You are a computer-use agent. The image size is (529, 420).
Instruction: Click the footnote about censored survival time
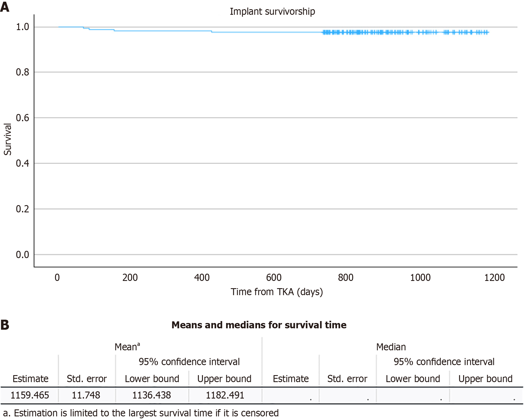pyautogui.click(x=141, y=413)
